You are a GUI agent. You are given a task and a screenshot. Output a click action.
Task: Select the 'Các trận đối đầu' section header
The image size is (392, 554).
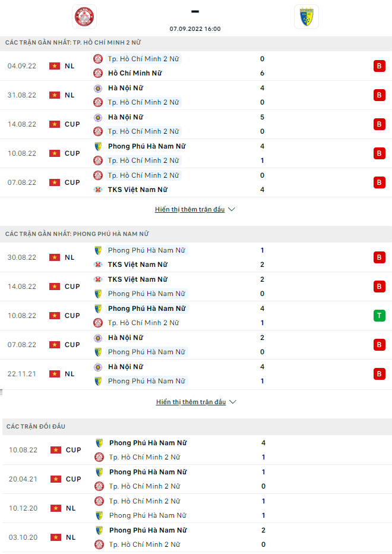36,427
